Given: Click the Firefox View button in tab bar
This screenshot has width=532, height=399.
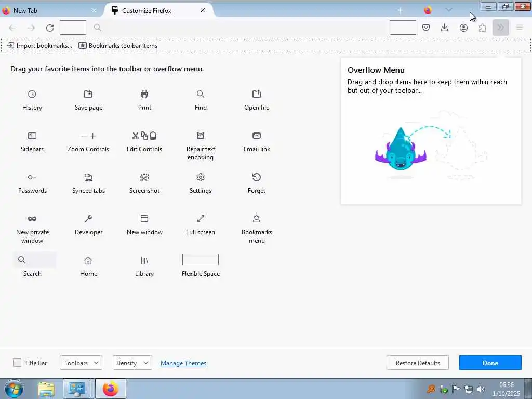Looking at the screenshot, I should tap(428, 10).
